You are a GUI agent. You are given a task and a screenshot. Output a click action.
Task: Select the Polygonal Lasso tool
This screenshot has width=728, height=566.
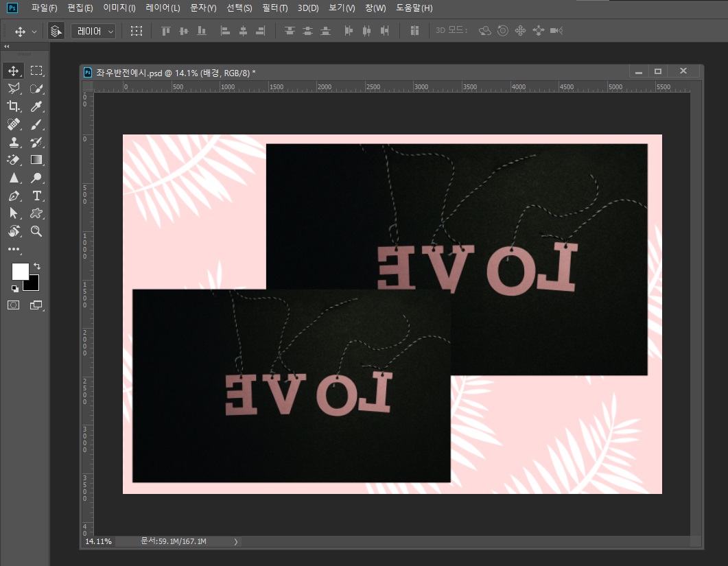(x=14, y=89)
